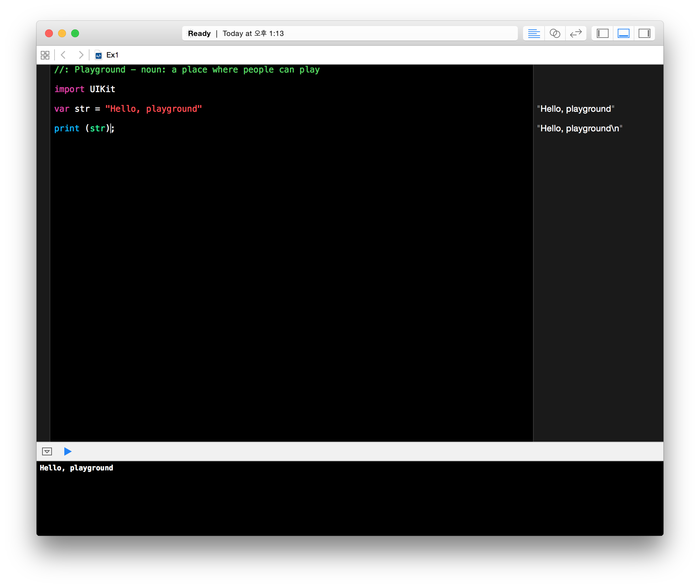Select the "Hello, playground" result in the sidebar

(576, 109)
